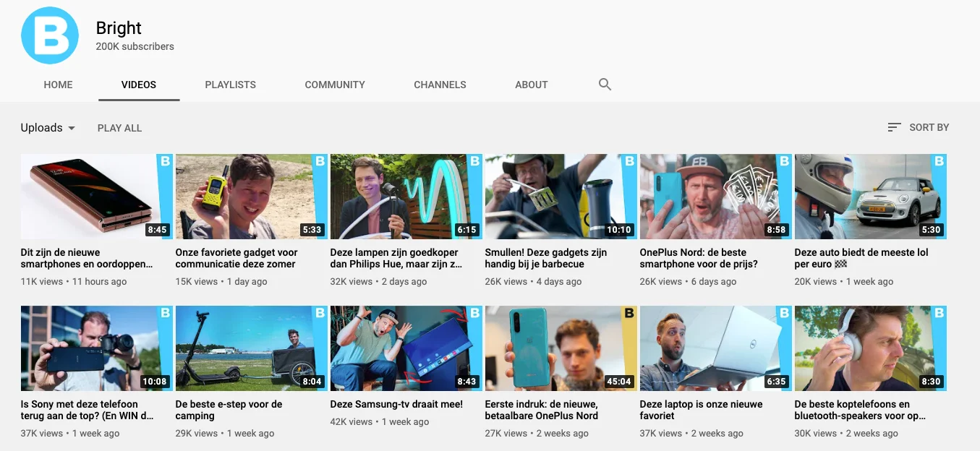Open the yellow walkie-talkie video thumbnail
Screen dimensions: 980x451
pos(251,197)
